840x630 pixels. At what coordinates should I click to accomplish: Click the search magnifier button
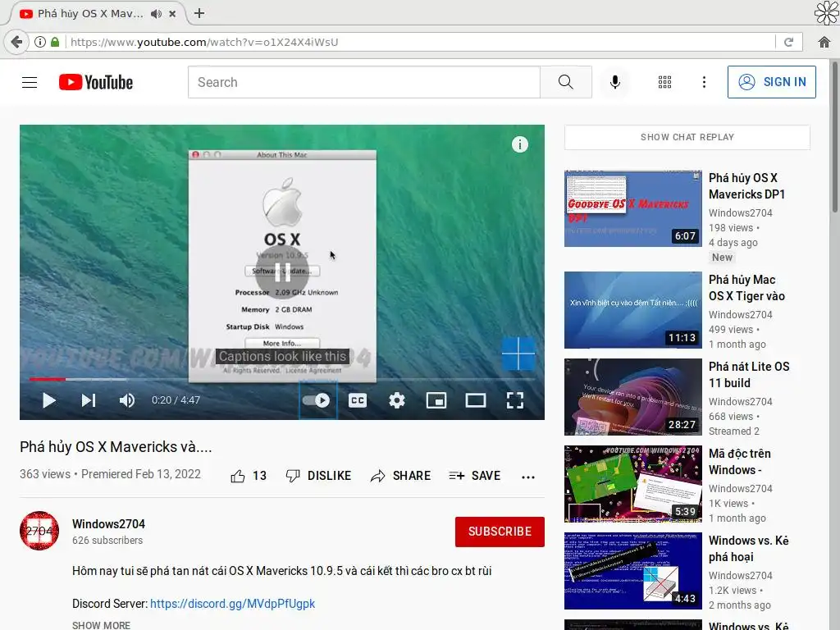coord(566,82)
